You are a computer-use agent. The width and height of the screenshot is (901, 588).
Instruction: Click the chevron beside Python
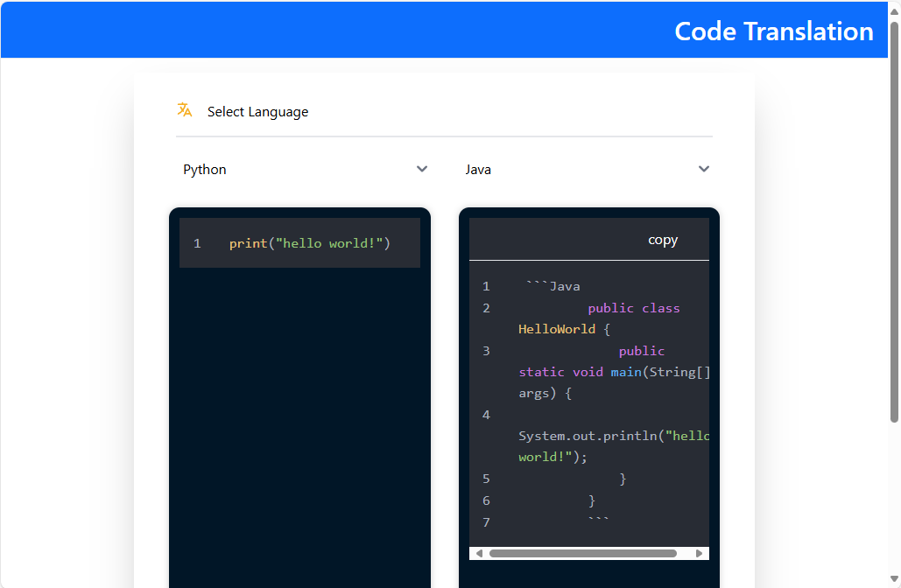click(422, 169)
